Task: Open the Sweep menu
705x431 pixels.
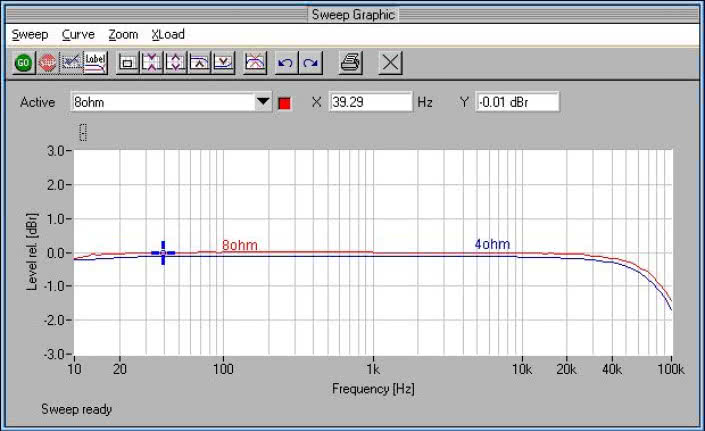Action: [x=30, y=34]
